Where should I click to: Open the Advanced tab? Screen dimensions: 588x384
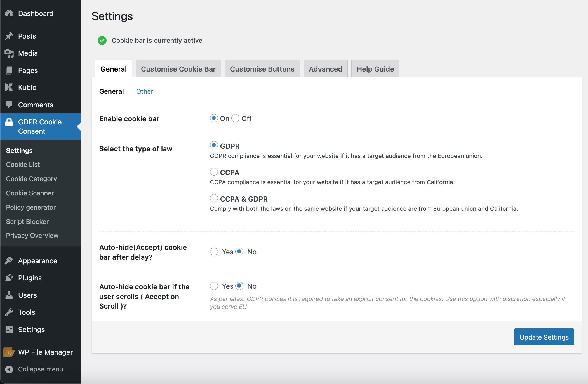pyautogui.click(x=326, y=69)
